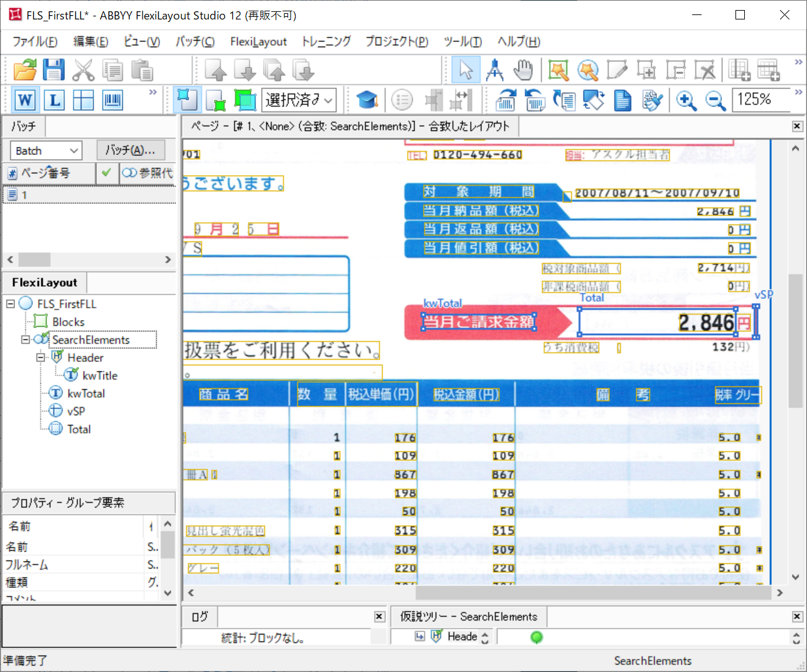Select kwTitle tree element
The height and width of the screenshot is (672, 807).
(100, 375)
